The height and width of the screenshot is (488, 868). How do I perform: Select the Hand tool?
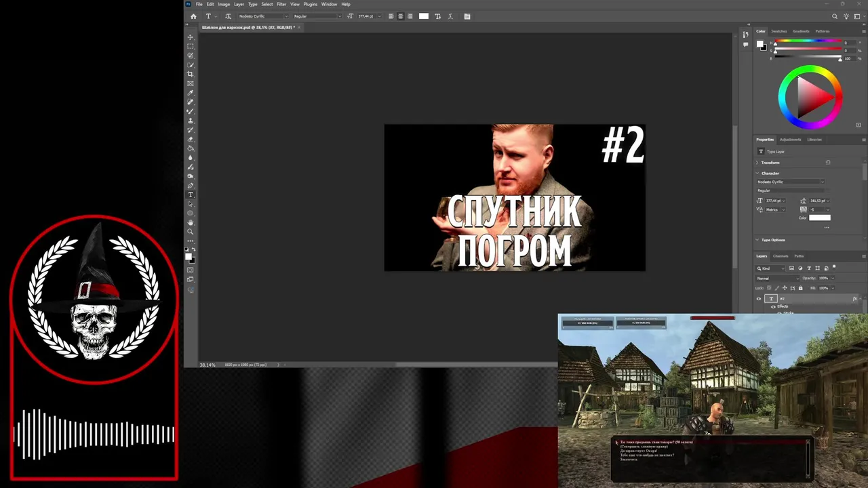tap(190, 222)
